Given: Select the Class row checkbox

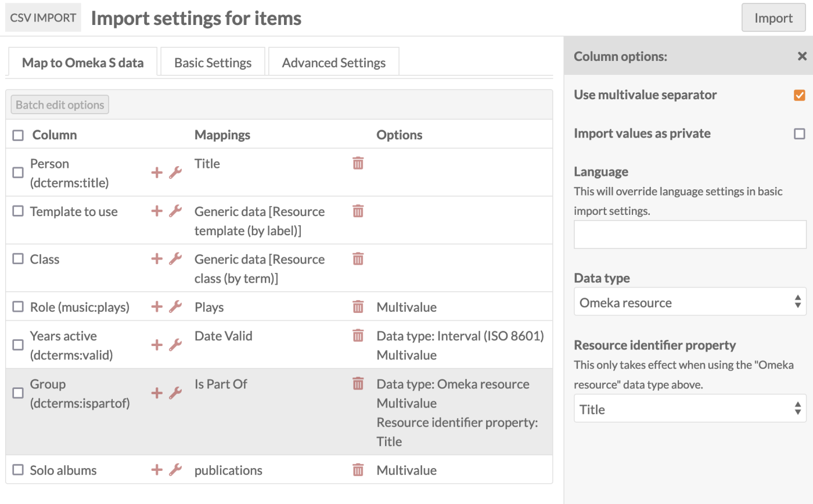Looking at the screenshot, I should 18,259.
